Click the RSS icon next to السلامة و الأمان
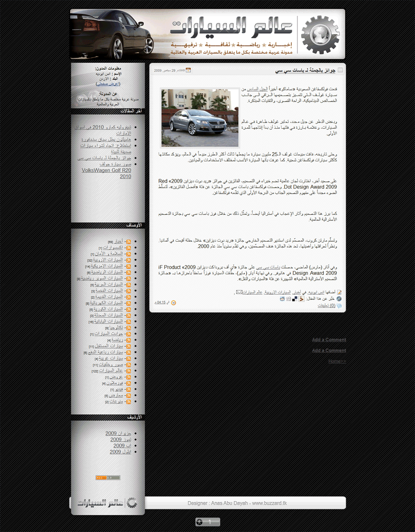415x532 pixels. tap(129, 254)
